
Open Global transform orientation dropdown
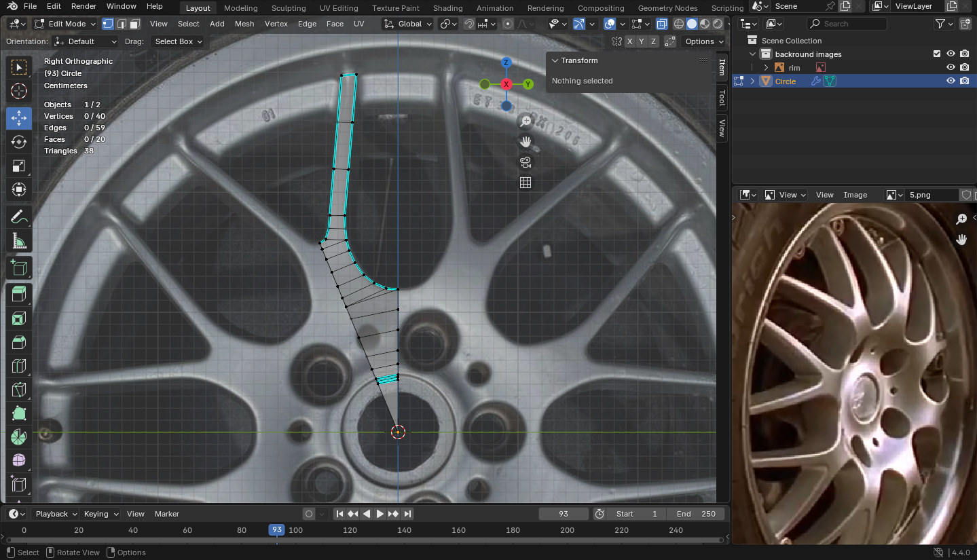click(408, 24)
